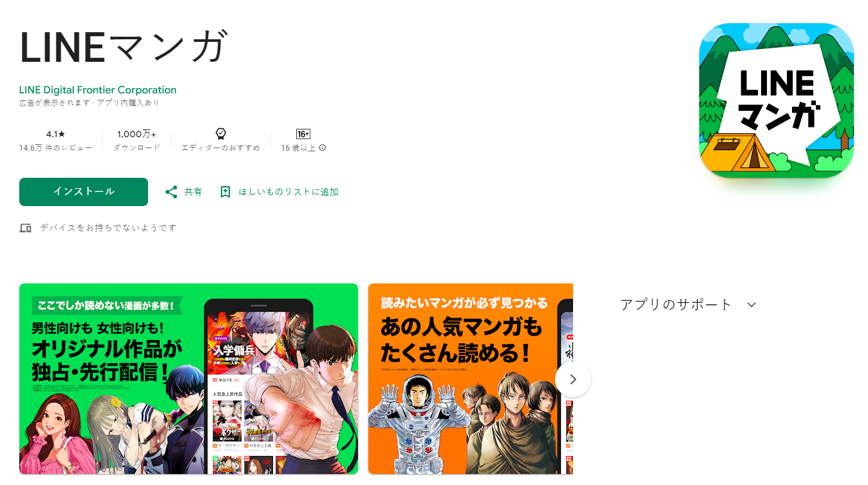
Task: Click the green インストール button
Action: point(84,192)
